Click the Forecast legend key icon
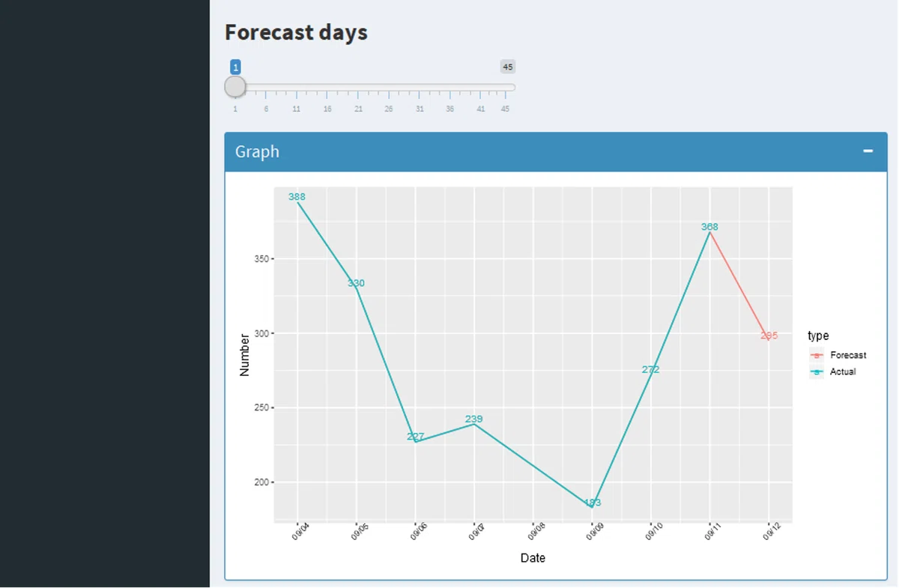 pyautogui.click(x=817, y=355)
